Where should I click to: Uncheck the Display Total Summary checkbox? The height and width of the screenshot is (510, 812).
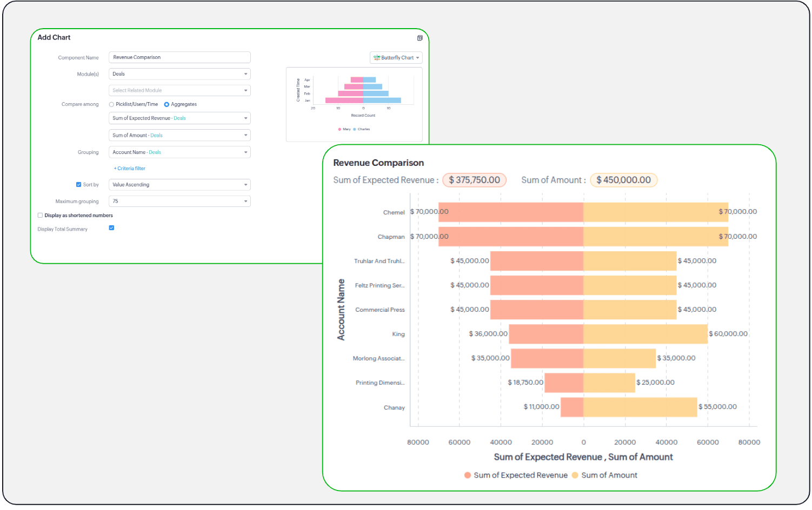[x=111, y=228]
